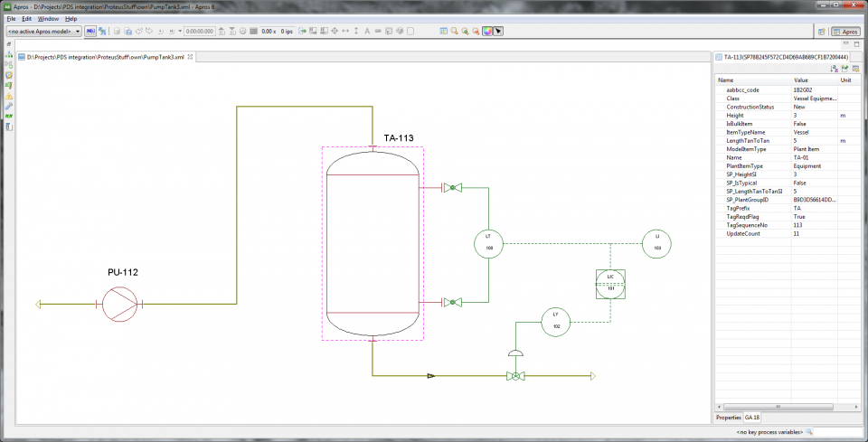Click the rightmost icon in properties toolbar
This screenshot has height=442, width=868.
click(x=855, y=69)
